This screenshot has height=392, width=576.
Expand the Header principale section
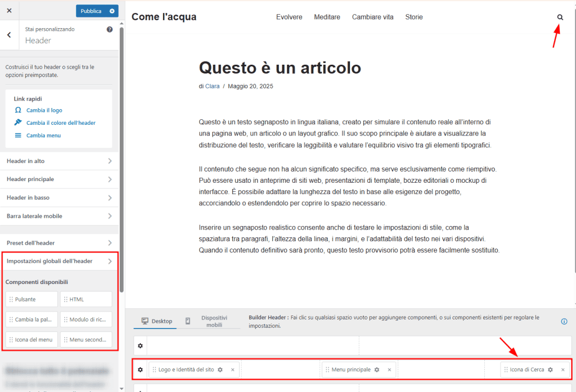tap(59, 179)
